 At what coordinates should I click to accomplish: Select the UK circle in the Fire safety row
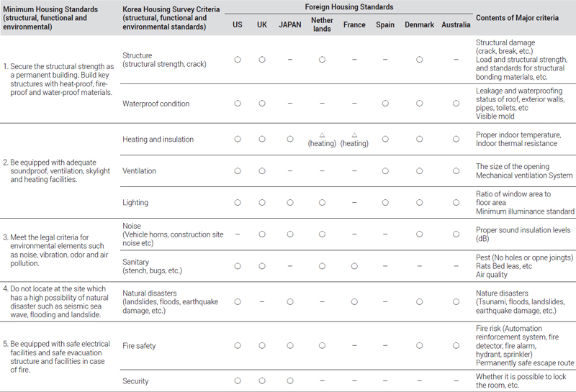click(x=262, y=346)
